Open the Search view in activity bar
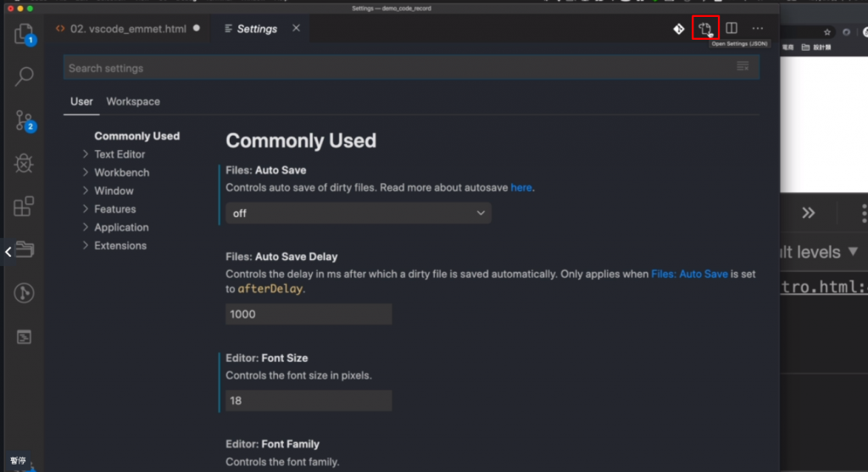Screen dimensions: 868x472 click(x=24, y=77)
